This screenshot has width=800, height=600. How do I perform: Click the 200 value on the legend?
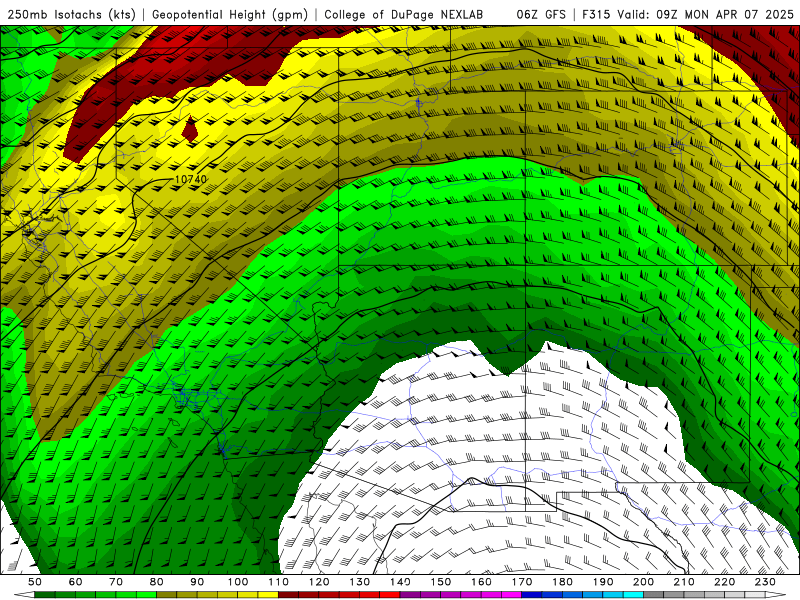644,582
